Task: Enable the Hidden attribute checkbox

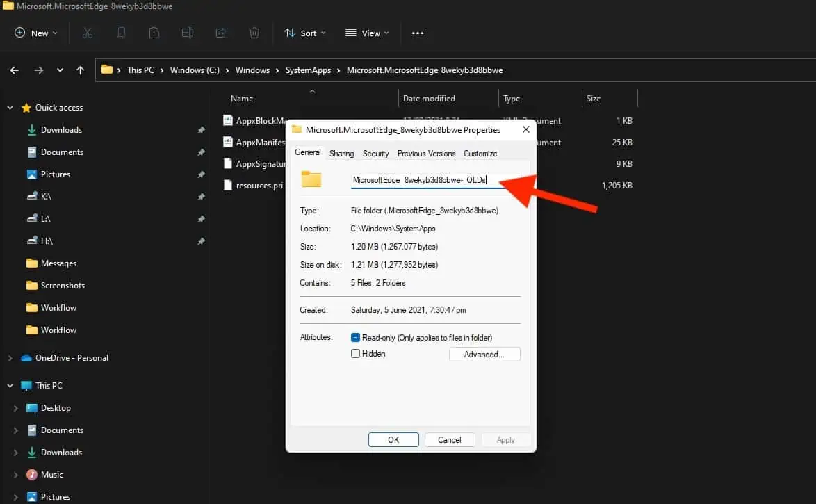Action: [355, 354]
